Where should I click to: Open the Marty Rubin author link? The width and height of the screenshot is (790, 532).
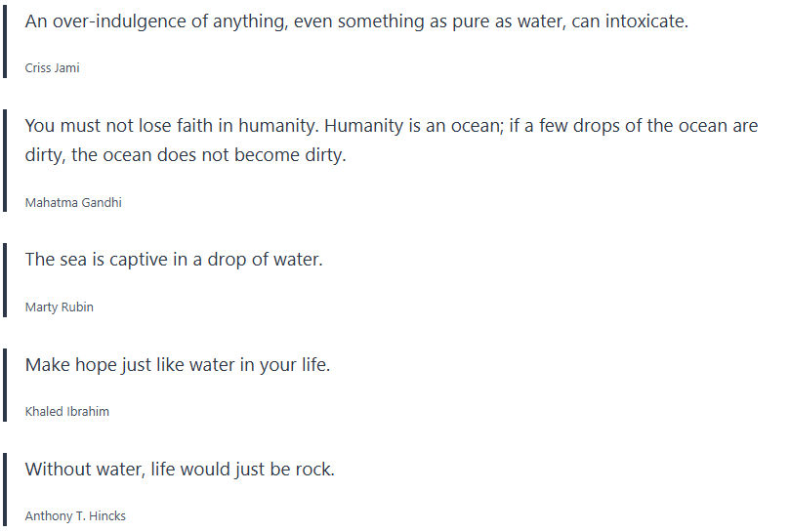(x=59, y=307)
